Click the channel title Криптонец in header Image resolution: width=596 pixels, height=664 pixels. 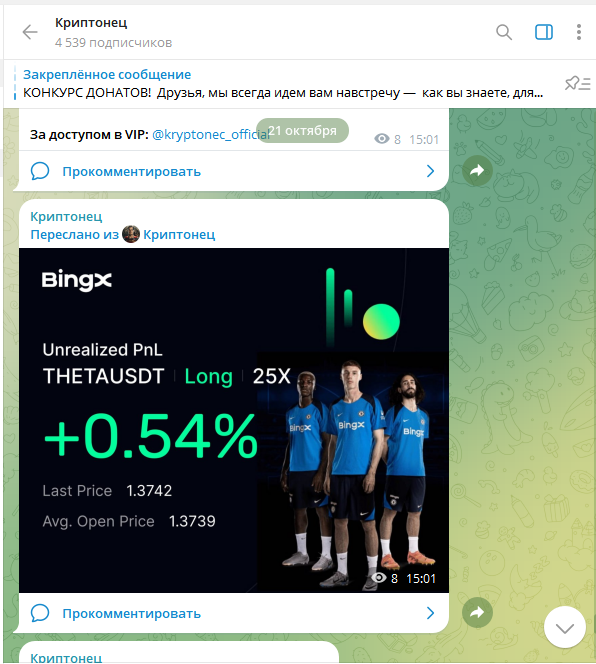[x=91, y=22]
